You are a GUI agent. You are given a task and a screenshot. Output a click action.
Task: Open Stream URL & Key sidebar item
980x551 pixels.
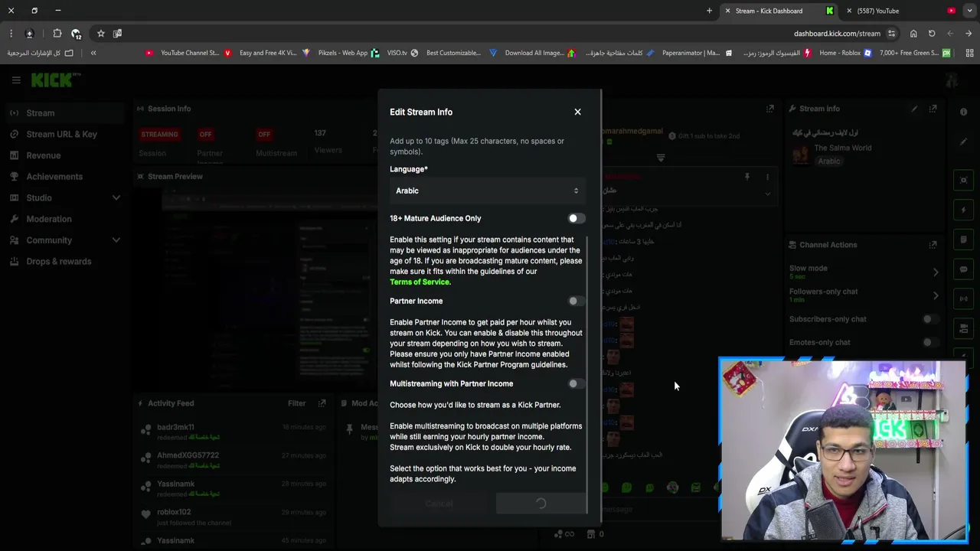coord(62,134)
